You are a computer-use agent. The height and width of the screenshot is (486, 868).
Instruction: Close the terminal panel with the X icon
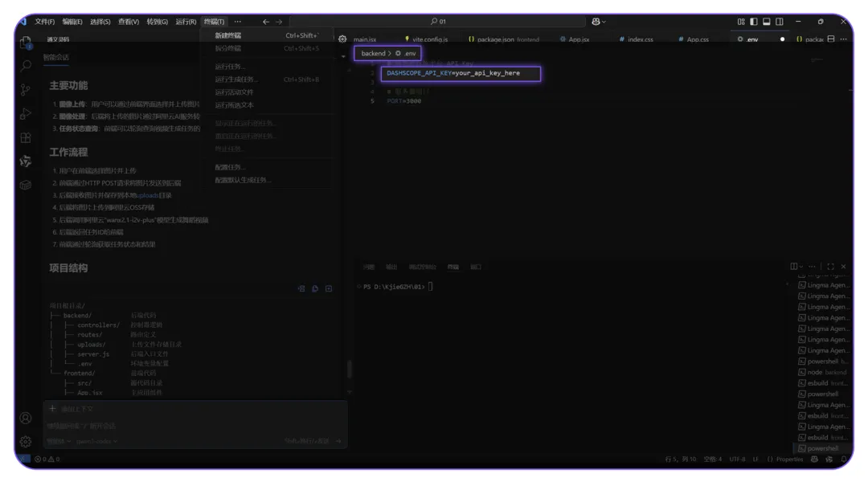pos(844,267)
